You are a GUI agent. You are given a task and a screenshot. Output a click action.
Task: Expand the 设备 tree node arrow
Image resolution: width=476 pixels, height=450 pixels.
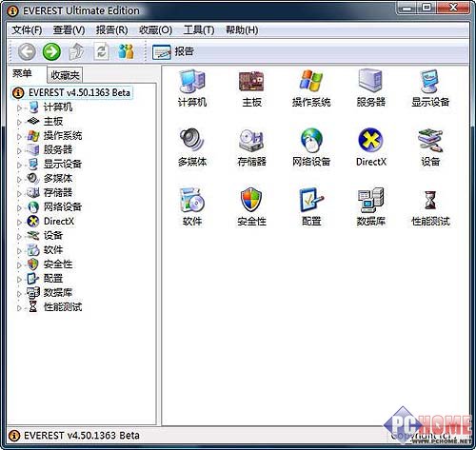(19, 237)
